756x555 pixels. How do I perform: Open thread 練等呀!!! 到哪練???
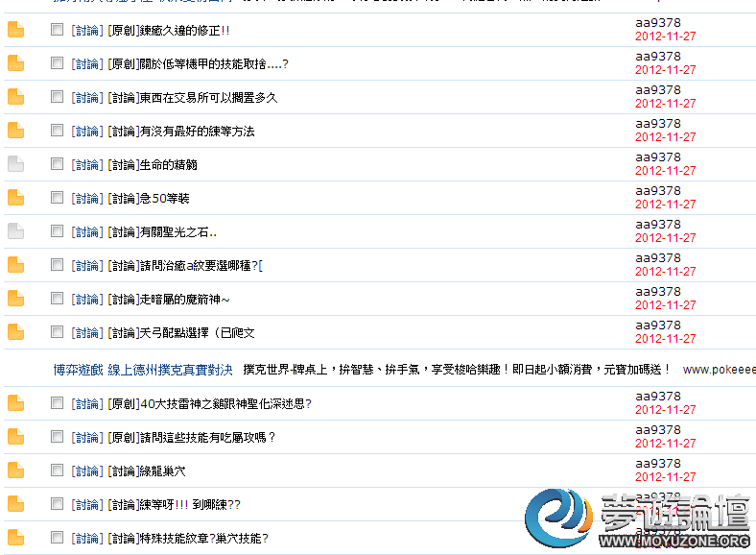coord(174,505)
